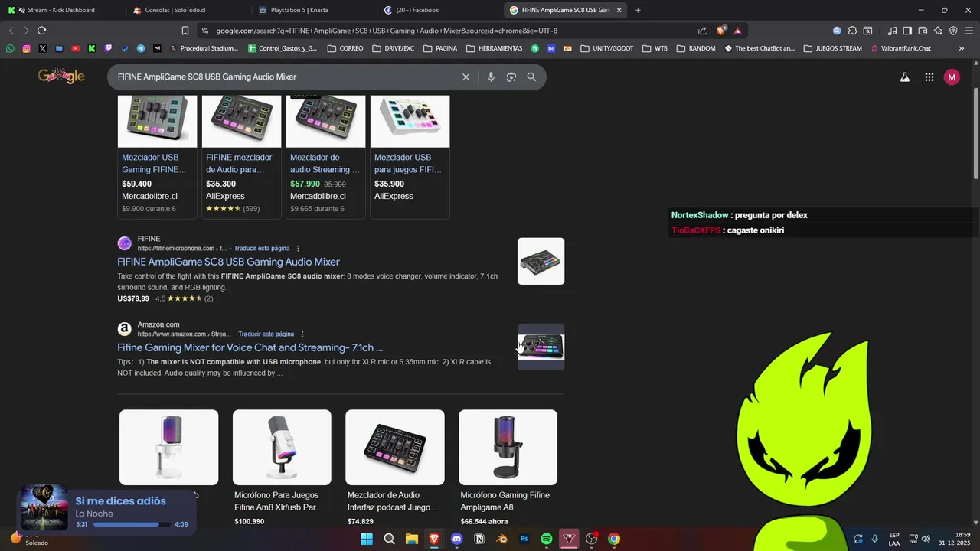Open the YouTube bookmark icon
This screenshot has width=980, height=551.
click(x=75, y=48)
